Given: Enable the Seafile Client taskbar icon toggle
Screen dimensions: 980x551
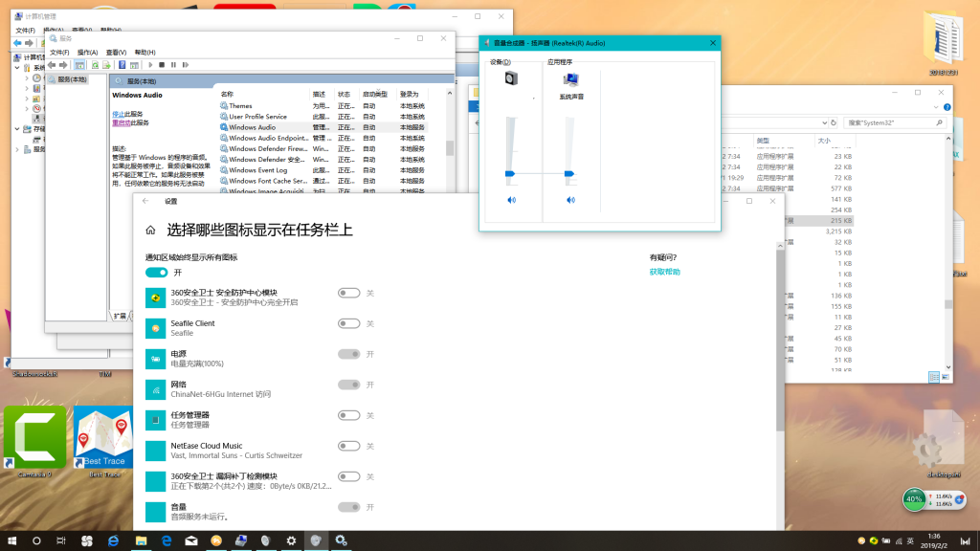Looking at the screenshot, I should tap(348, 323).
